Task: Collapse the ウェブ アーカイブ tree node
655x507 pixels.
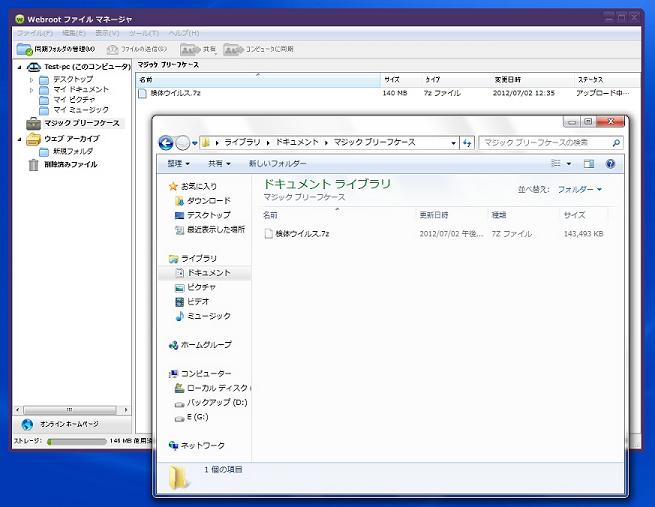Action: coord(19,139)
